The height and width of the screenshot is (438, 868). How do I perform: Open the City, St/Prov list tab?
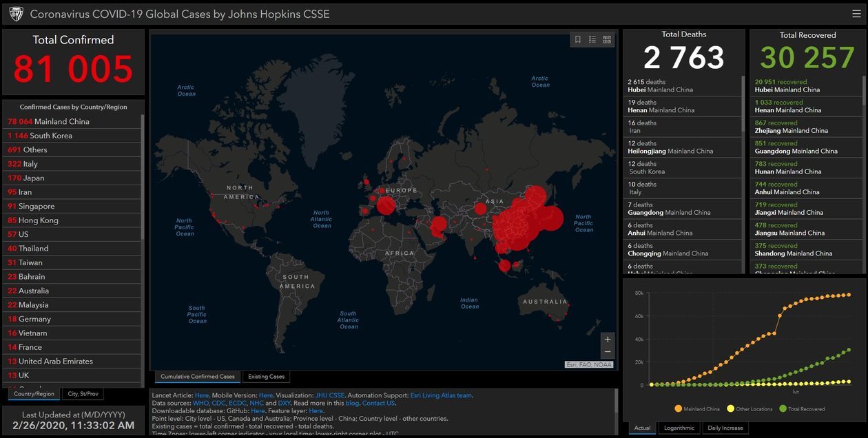(x=82, y=394)
